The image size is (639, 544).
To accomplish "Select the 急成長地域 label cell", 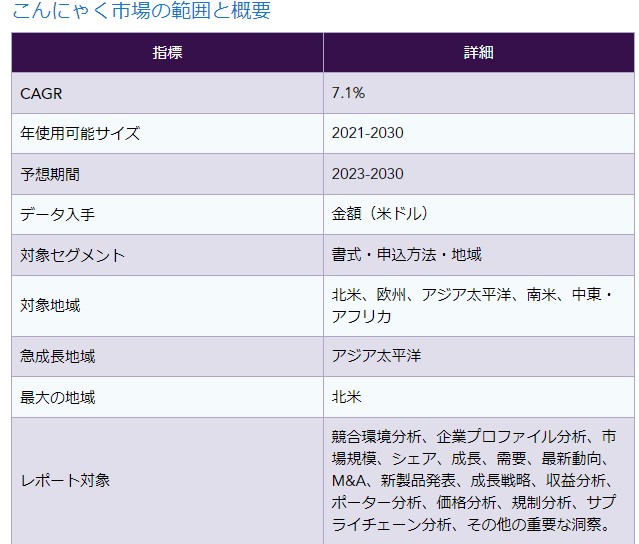I will [x=57, y=357].
